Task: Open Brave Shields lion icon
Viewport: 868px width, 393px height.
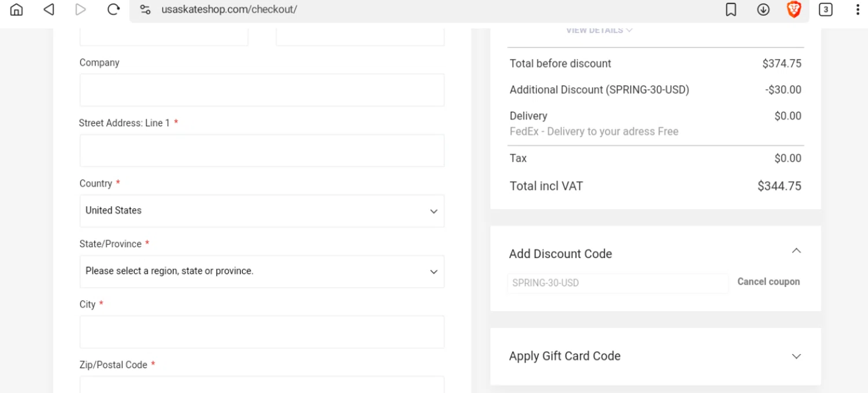Action: [794, 9]
